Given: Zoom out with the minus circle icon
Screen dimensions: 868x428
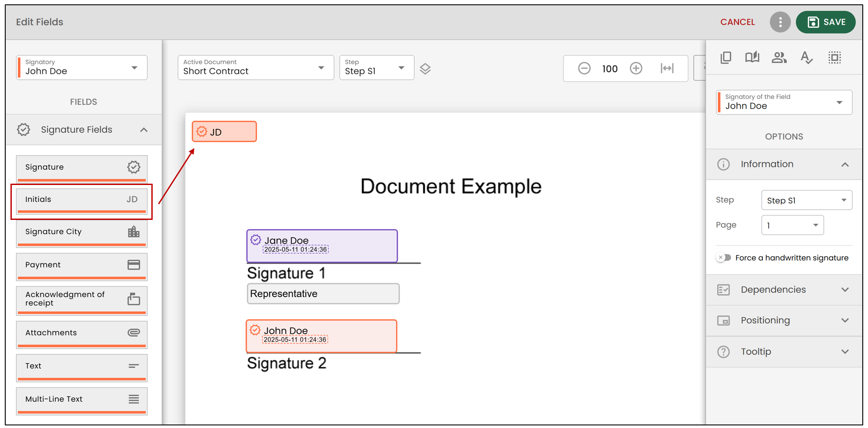Looking at the screenshot, I should pyautogui.click(x=584, y=68).
